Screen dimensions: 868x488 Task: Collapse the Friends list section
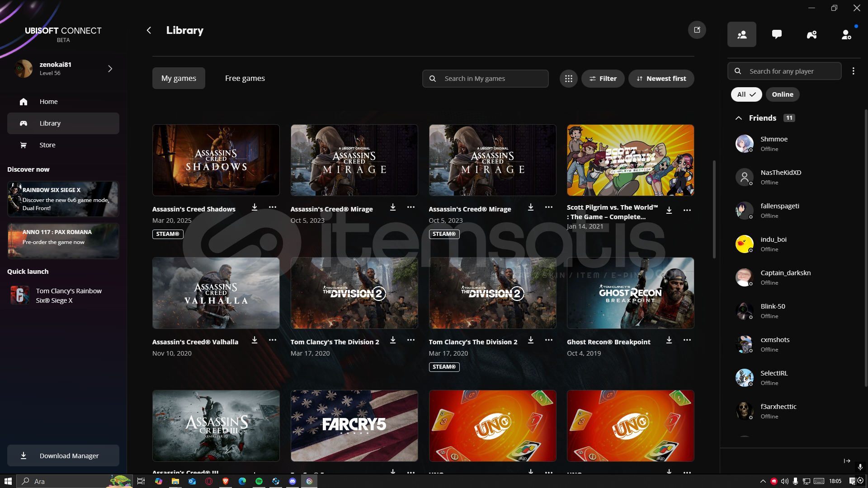tap(739, 118)
